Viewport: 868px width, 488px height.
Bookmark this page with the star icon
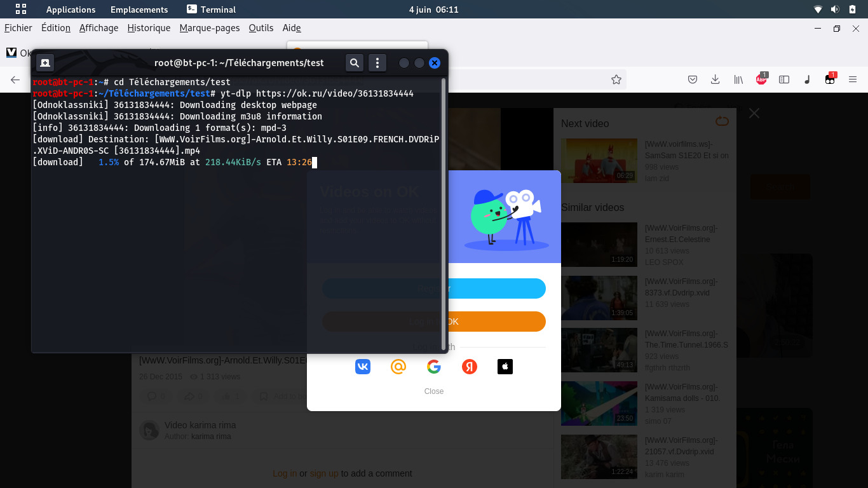(x=616, y=79)
